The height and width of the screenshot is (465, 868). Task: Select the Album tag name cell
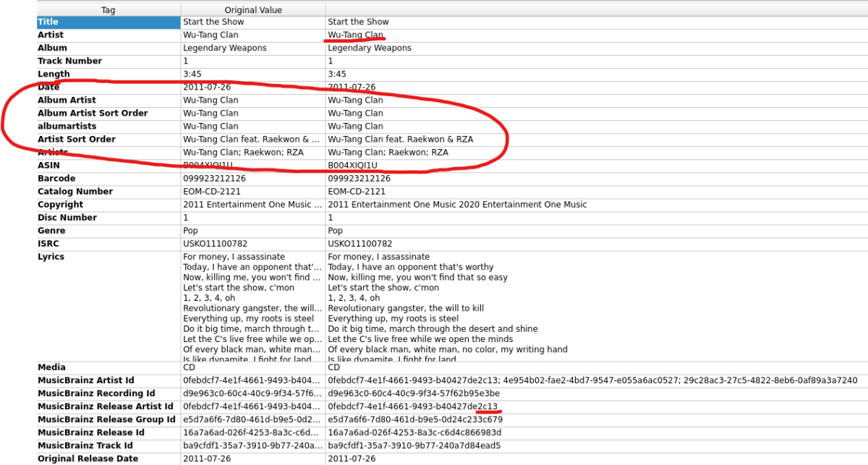point(52,48)
